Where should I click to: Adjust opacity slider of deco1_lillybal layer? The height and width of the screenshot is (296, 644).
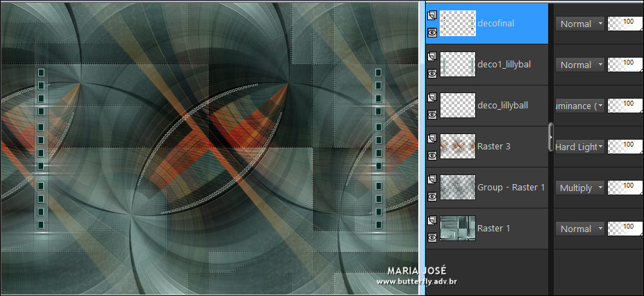pos(625,65)
